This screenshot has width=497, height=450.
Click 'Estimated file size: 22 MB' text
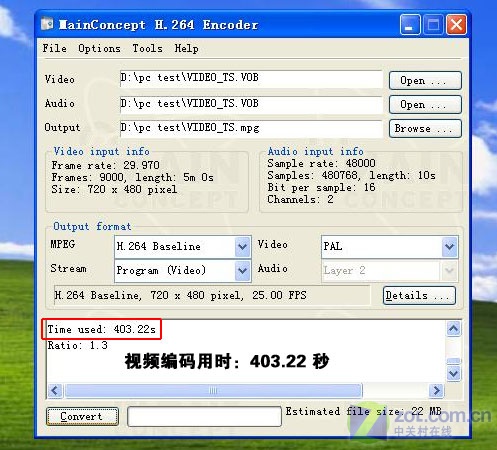(364, 411)
